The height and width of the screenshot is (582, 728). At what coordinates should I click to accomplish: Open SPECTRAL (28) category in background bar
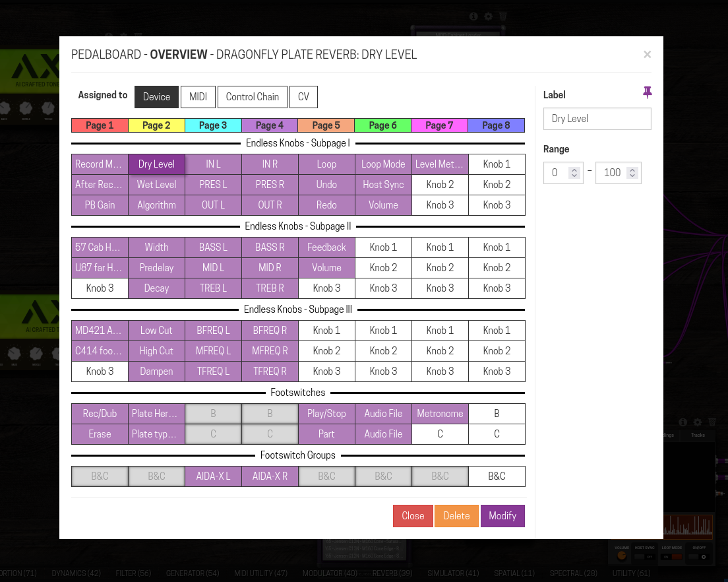[574, 573]
